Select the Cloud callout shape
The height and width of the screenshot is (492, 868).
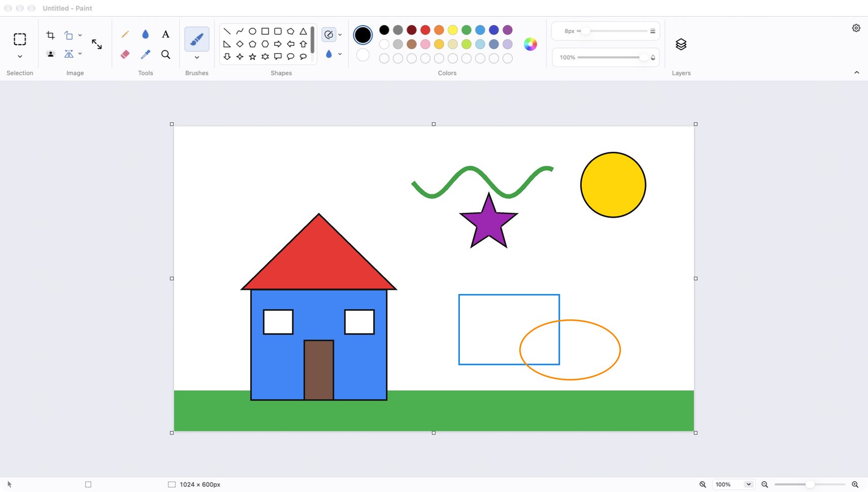tap(303, 56)
